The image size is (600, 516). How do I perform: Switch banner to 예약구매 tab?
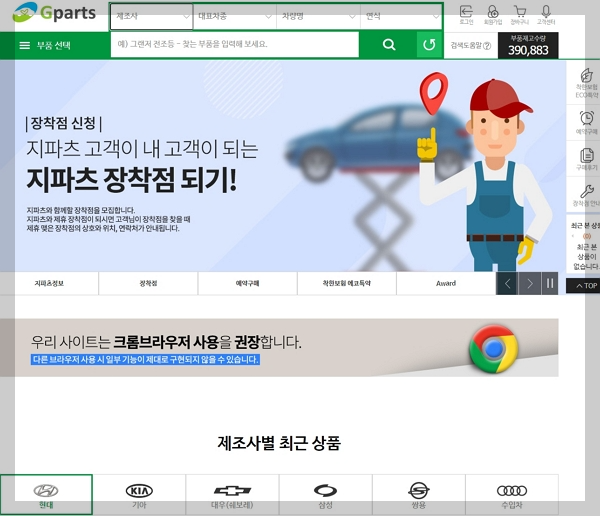[247, 284]
